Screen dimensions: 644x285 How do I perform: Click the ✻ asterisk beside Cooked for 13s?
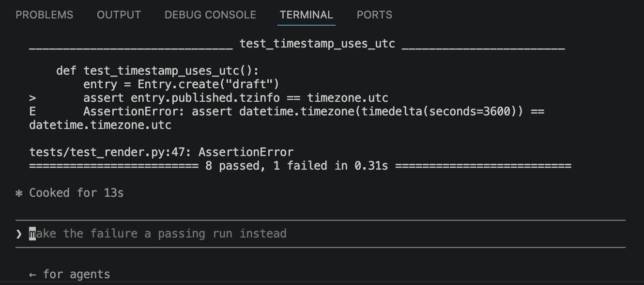pyautogui.click(x=19, y=193)
